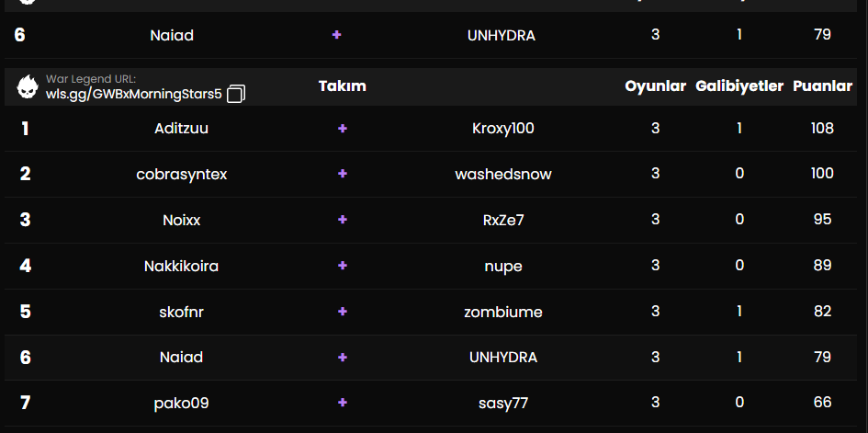Click the 108 points value
The image size is (868, 433).
[x=822, y=129]
